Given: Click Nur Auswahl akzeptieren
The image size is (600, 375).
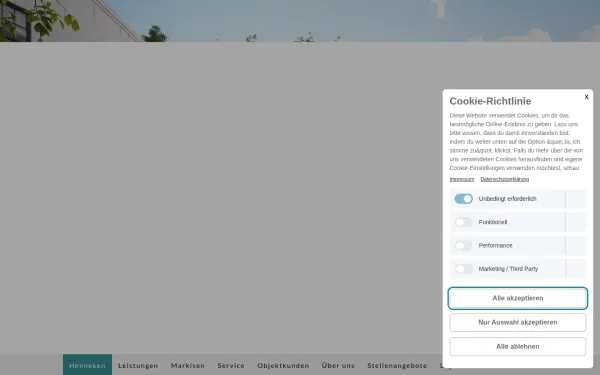Looking at the screenshot, I should tap(517, 322).
